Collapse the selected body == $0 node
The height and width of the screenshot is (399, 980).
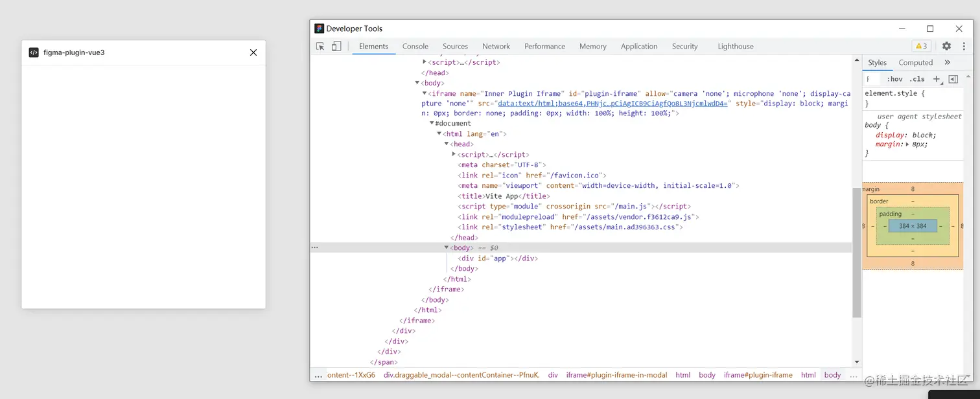[x=447, y=247]
